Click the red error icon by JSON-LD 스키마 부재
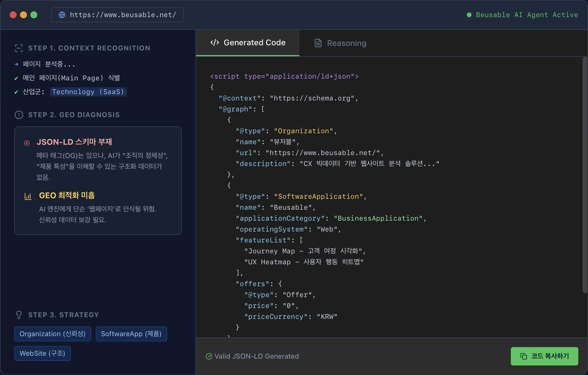The width and height of the screenshot is (588, 375). coord(27,143)
